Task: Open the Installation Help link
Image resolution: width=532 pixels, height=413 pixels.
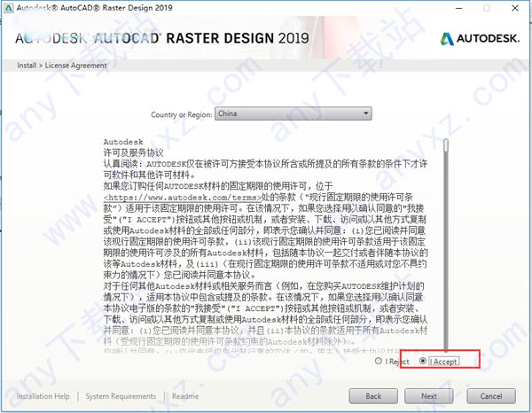Action: click(x=43, y=396)
